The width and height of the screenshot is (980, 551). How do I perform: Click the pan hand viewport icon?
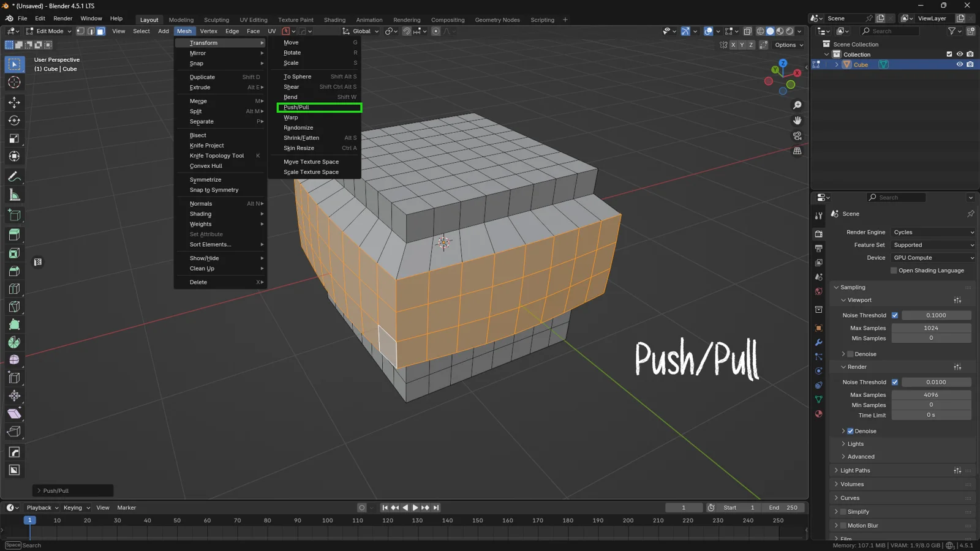coord(797,121)
